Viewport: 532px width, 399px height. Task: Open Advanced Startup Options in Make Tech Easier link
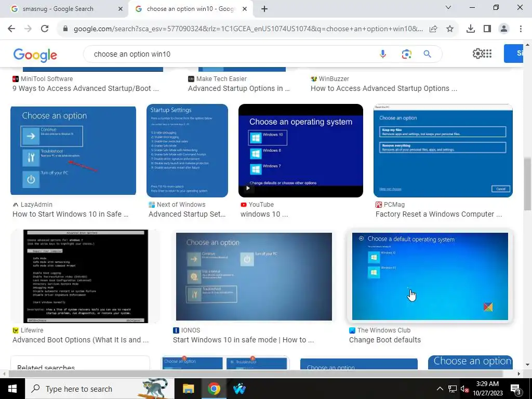(x=239, y=88)
